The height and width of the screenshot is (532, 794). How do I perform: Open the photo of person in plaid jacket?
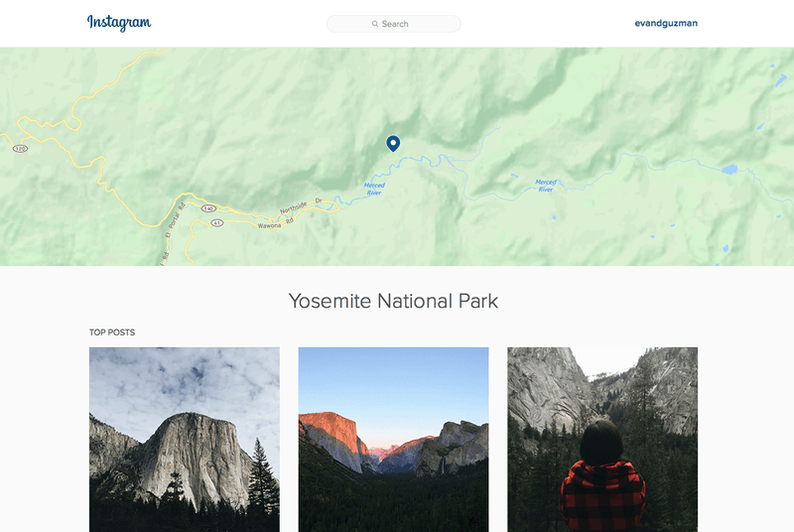[x=602, y=439]
